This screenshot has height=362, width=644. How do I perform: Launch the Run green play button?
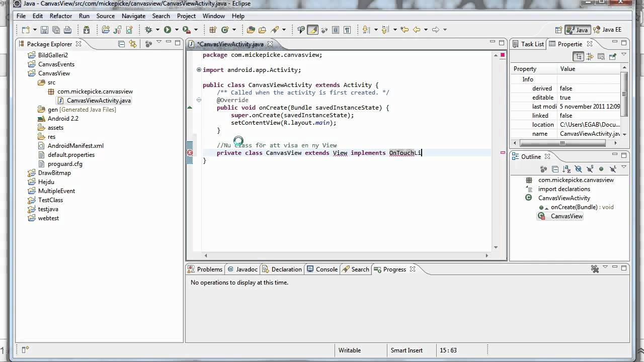pos(168,30)
